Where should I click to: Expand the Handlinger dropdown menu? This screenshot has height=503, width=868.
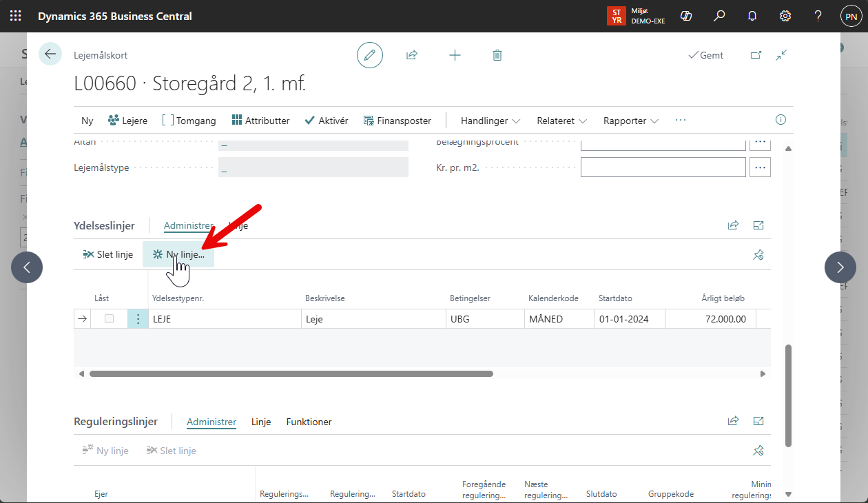point(490,121)
